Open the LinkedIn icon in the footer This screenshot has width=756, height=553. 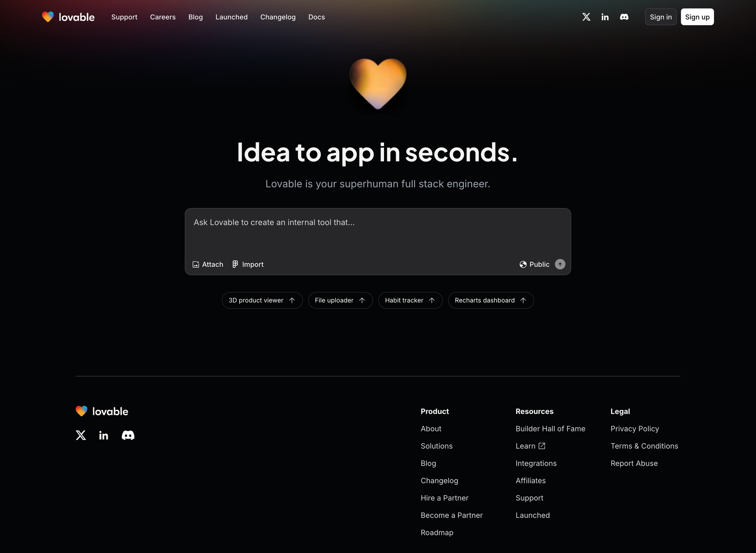[x=104, y=436]
